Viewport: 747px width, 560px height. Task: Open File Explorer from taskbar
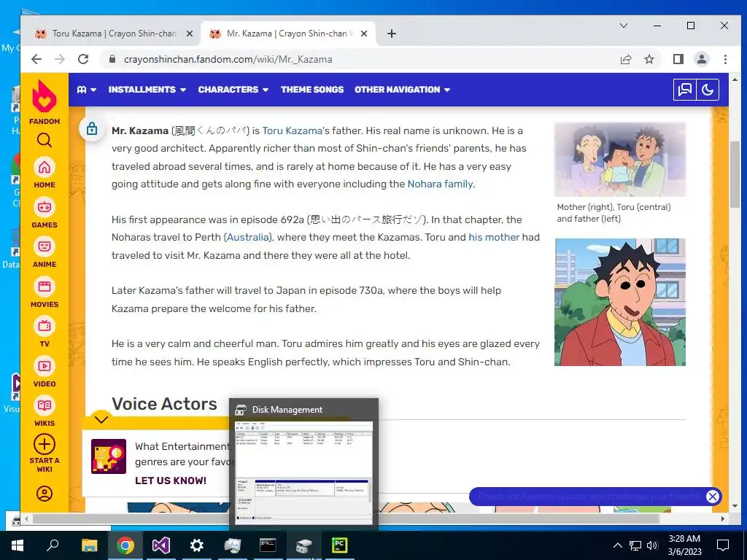(x=89, y=545)
